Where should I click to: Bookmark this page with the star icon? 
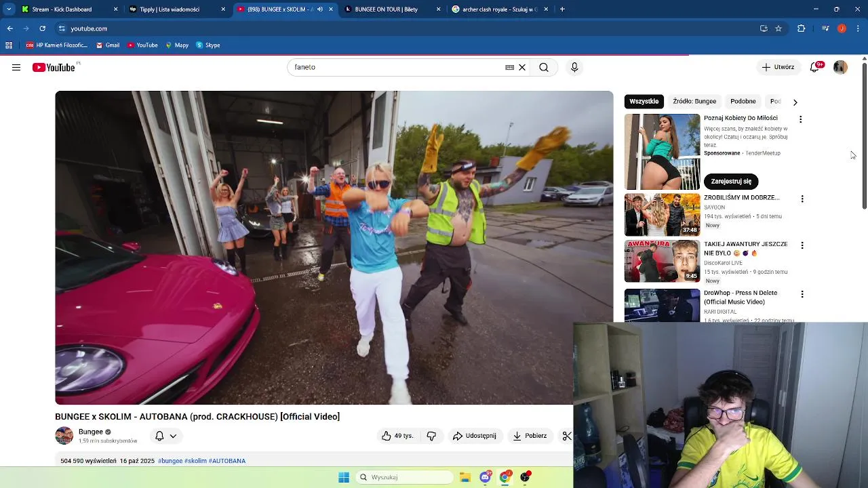tap(778, 28)
